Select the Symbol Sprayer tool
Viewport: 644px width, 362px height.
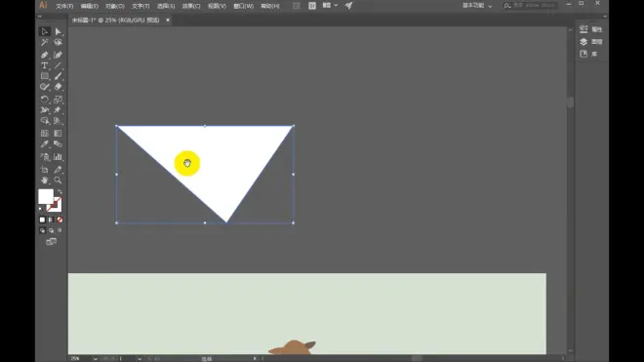[x=44, y=156]
